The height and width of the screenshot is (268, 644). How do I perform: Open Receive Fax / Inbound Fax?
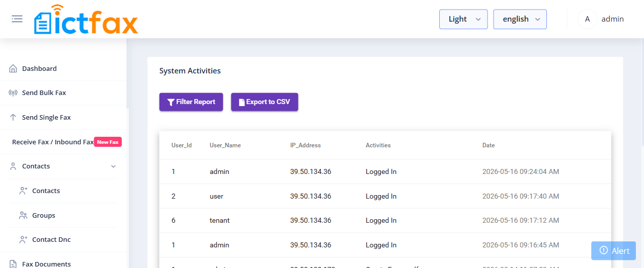point(53,142)
